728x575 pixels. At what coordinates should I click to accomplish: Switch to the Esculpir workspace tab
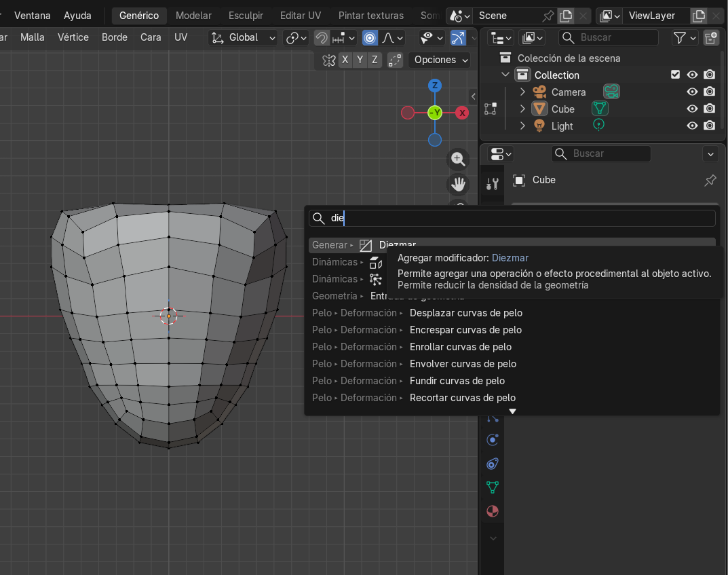(246, 15)
